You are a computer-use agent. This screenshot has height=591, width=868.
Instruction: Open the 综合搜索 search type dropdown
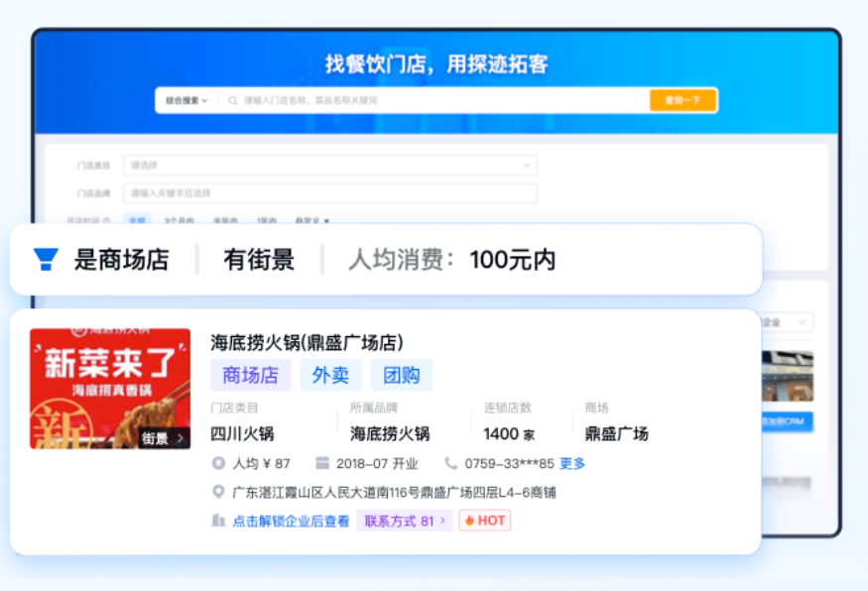(187, 100)
